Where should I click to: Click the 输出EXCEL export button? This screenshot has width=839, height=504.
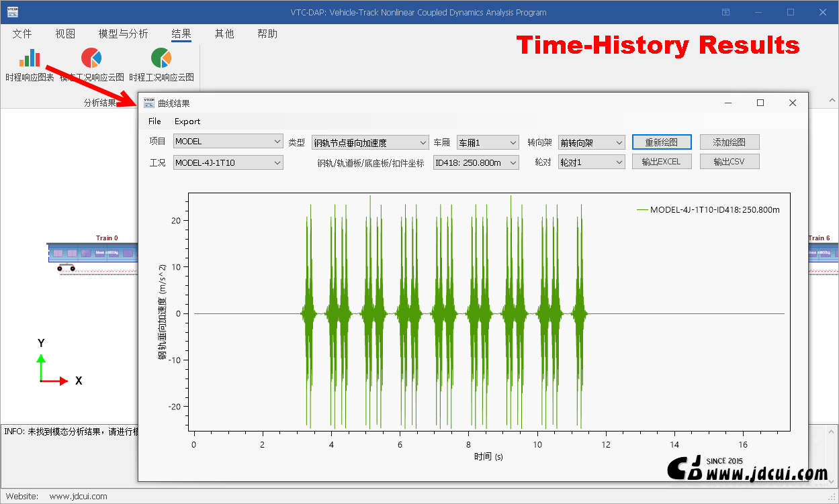tap(662, 162)
